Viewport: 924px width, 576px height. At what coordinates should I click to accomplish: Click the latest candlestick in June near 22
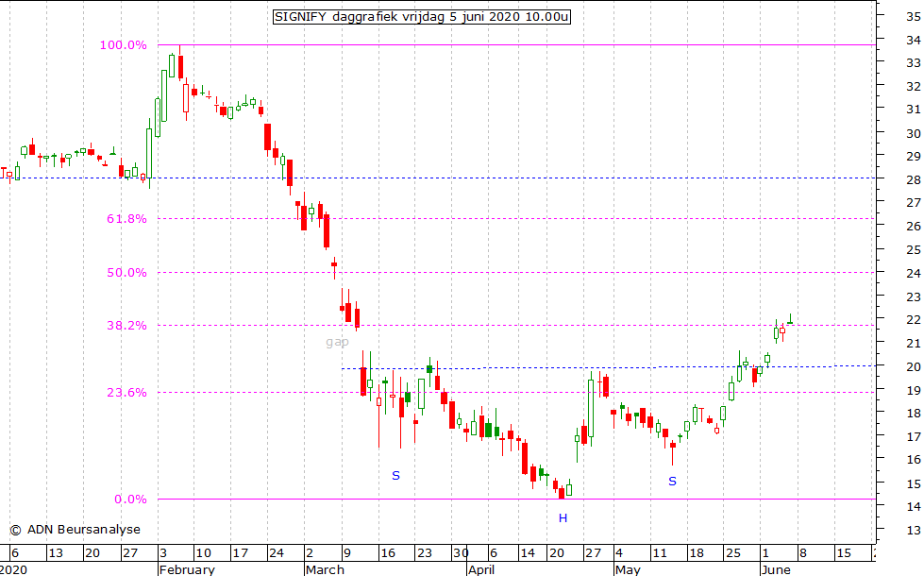point(790,319)
